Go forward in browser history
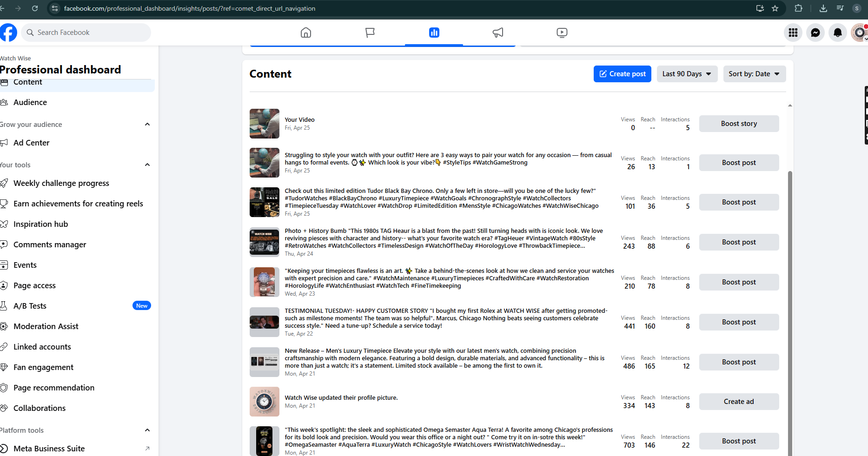The image size is (868, 456). coord(18,8)
